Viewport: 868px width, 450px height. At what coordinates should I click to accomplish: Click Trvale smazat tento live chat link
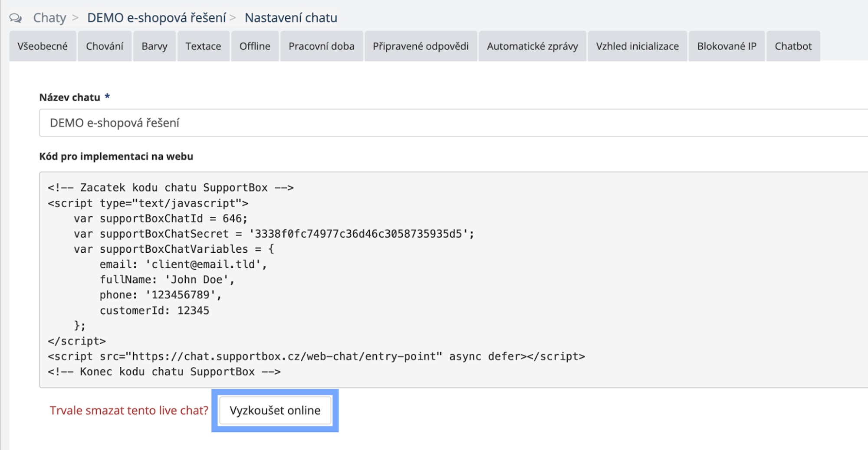click(x=129, y=410)
